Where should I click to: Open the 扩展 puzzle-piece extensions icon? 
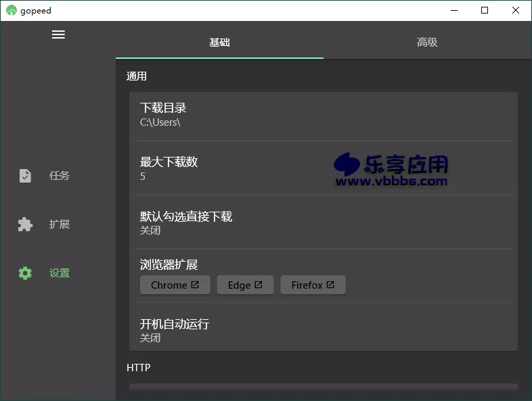coord(25,224)
